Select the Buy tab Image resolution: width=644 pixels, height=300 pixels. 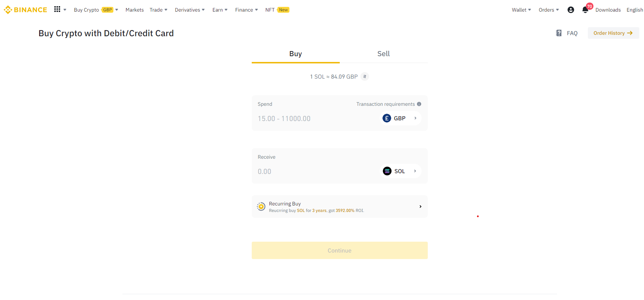296,54
